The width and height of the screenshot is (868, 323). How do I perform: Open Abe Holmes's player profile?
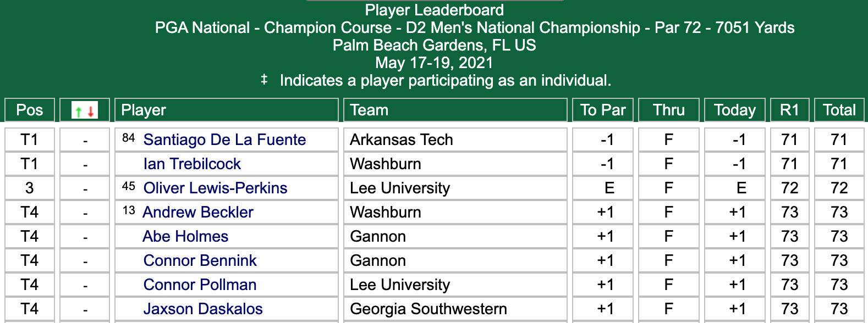[x=185, y=236]
